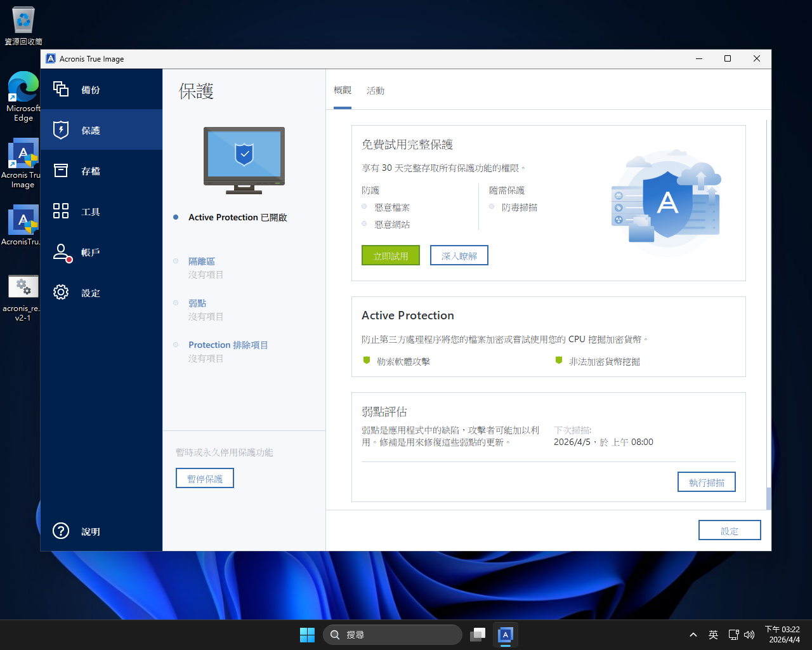Select Protection 排除項目 in the panel
The image size is (812, 650).
coord(228,345)
